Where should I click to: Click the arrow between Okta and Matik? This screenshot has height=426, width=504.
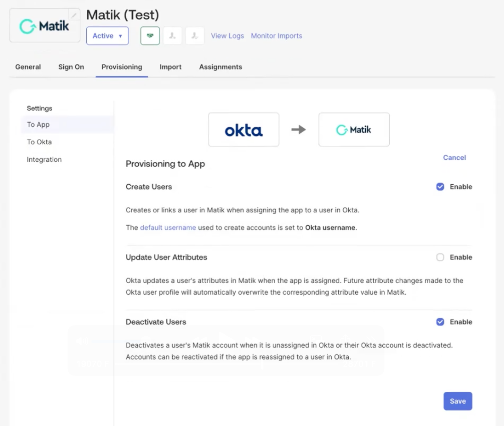tap(298, 130)
